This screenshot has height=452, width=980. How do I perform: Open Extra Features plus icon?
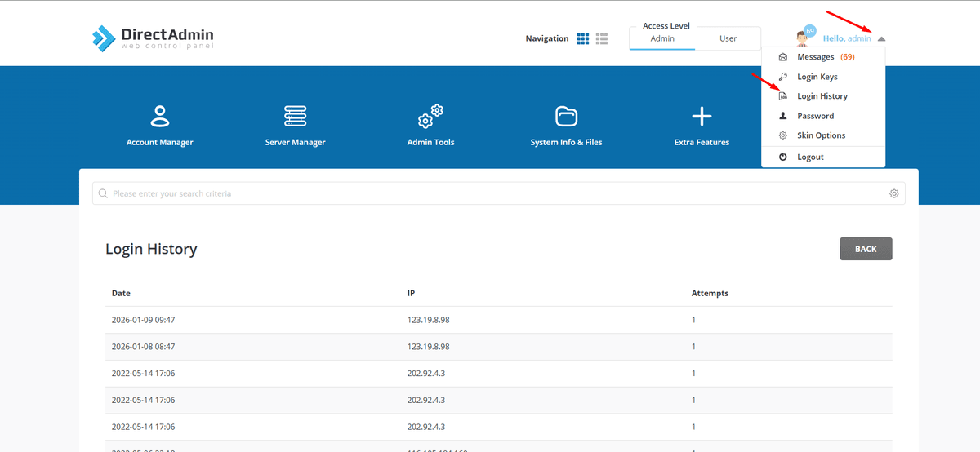[702, 117]
